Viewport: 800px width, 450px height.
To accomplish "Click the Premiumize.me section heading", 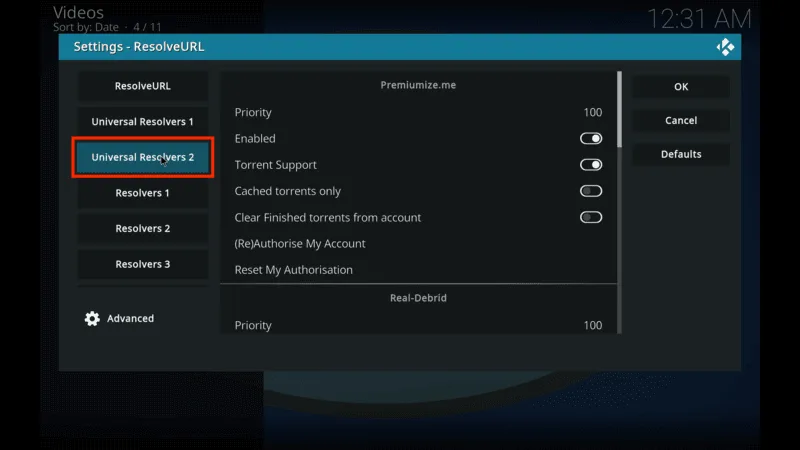I will pyautogui.click(x=418, y=85).
